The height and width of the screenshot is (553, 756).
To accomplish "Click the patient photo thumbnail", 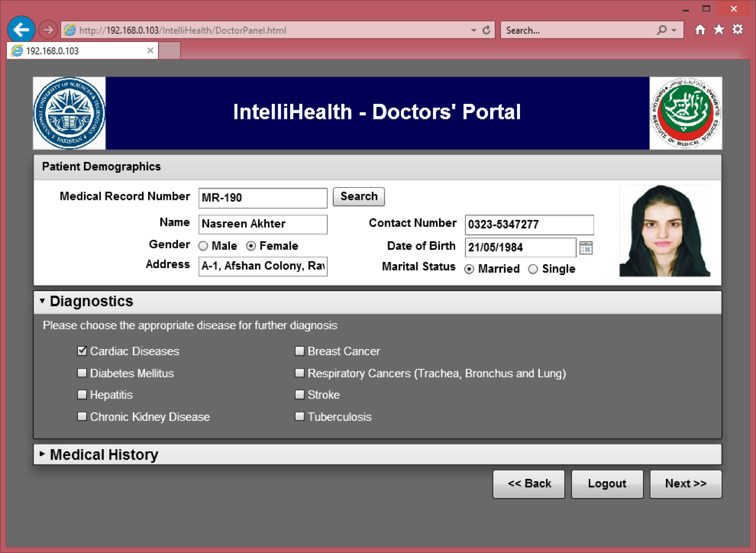I will 665,231.
